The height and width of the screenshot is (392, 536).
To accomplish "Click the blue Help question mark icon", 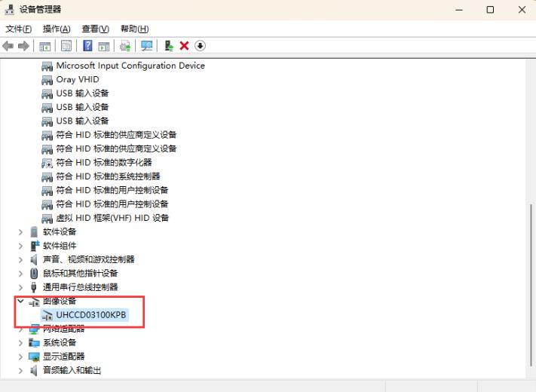I will pyautogui.click(x=87, y=46).
